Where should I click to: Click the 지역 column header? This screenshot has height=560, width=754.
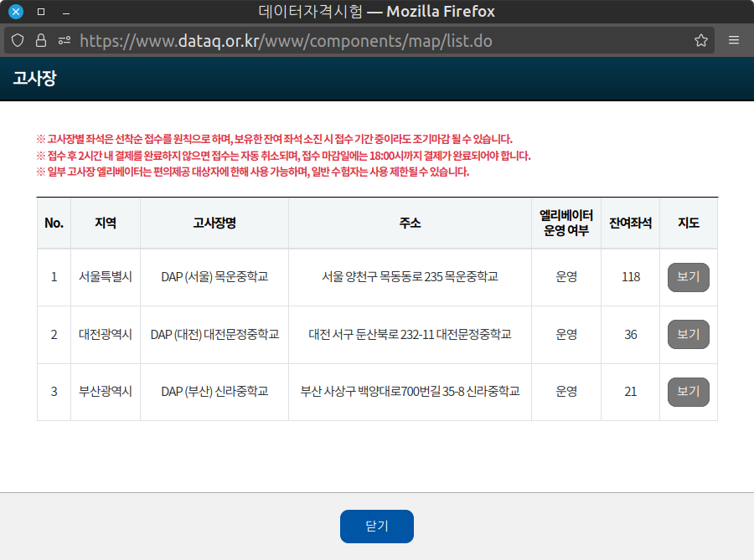[106, 223]
